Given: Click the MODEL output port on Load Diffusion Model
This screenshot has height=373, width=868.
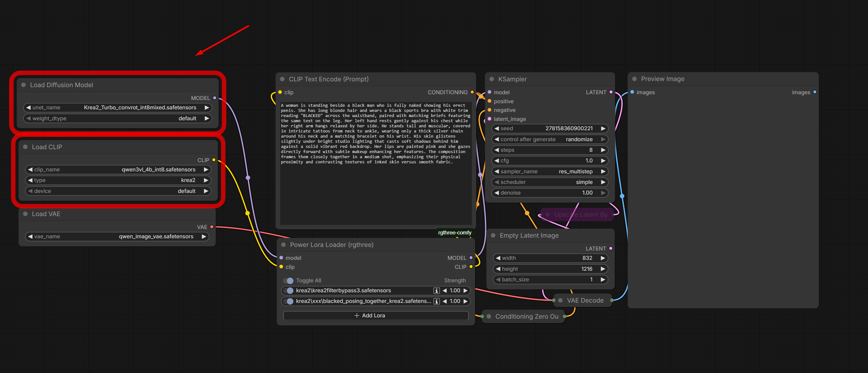Looking at the screenshot, I should click(x=215, y=98).
